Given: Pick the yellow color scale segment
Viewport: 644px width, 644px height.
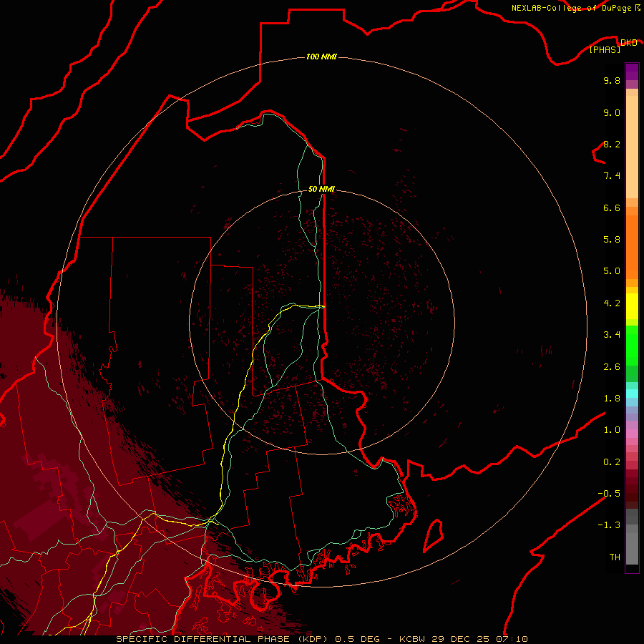Looking at the screenshot, I should coord(632,306).
